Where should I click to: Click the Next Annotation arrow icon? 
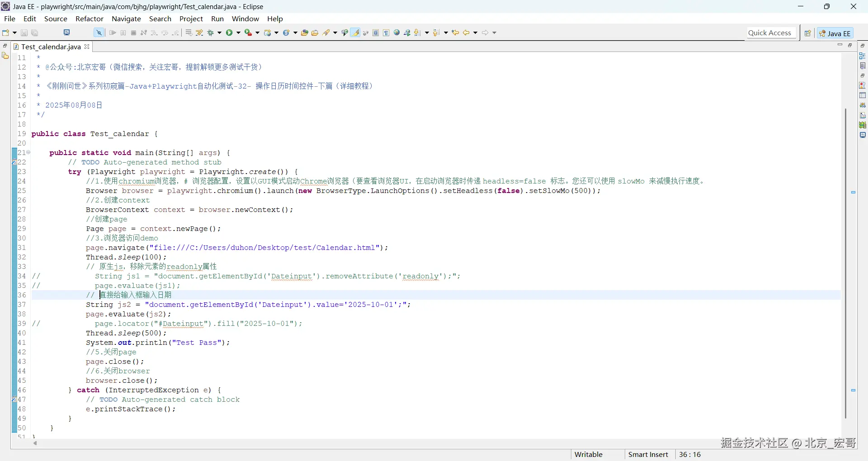coord(418,33)
